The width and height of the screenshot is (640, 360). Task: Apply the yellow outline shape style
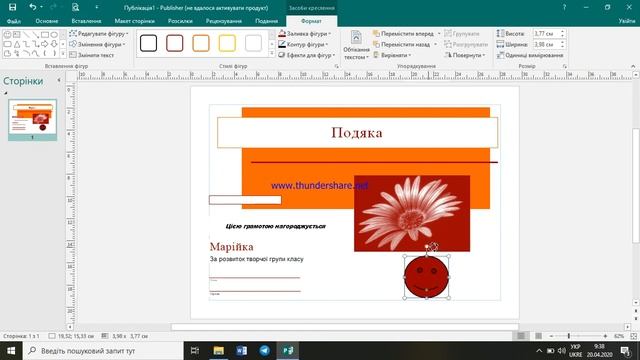pyautogui.click(x=227, y=43)
